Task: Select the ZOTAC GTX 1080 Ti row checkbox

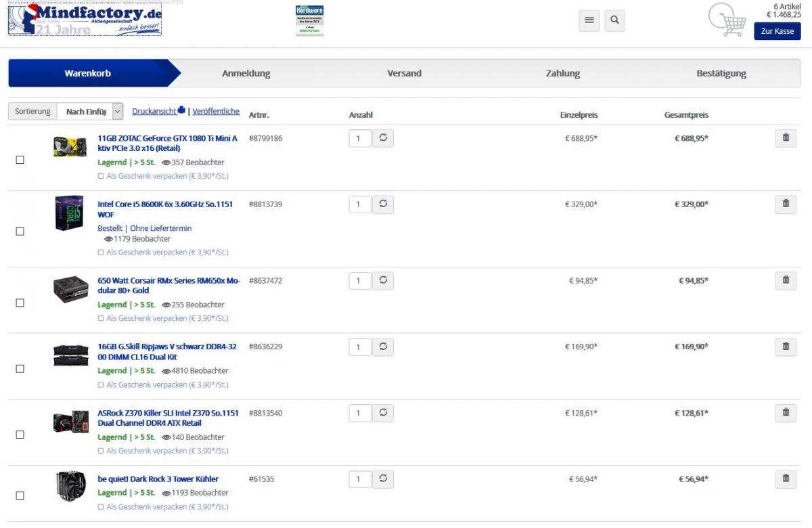Action: click(x=20, y=160)
